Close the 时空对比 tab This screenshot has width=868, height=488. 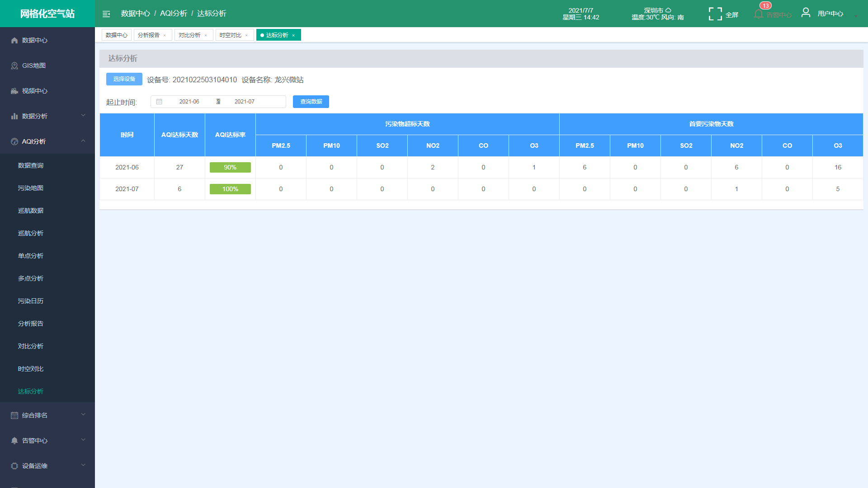[x=246, y=35]
